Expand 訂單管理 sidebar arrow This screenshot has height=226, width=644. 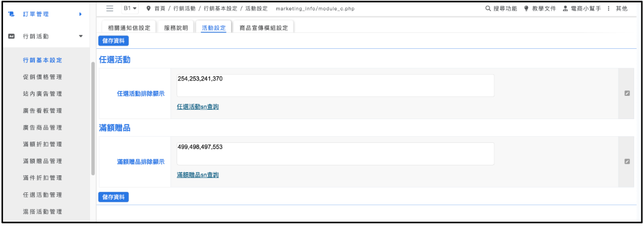(81, 15)
